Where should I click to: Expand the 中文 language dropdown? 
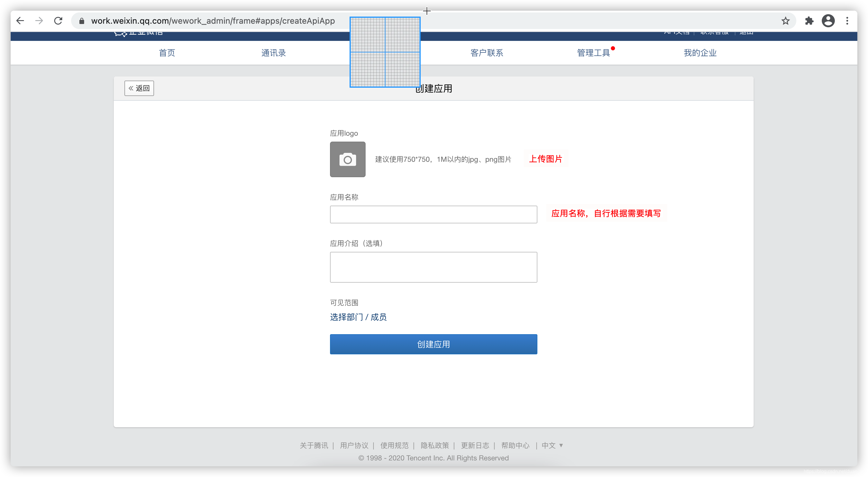pyautogui.click(x=552, y=445)
